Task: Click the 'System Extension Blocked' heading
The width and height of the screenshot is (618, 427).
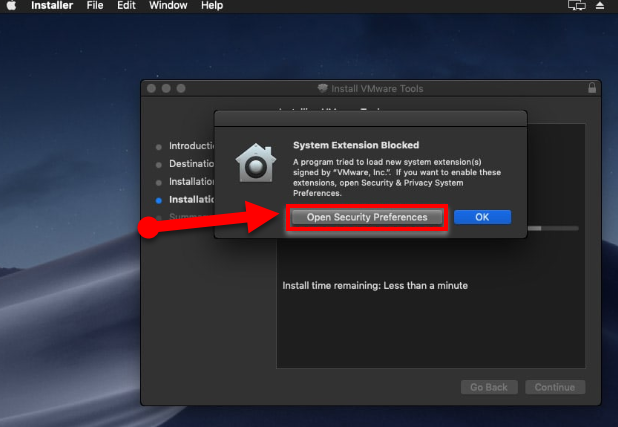Action: (356, 145)
